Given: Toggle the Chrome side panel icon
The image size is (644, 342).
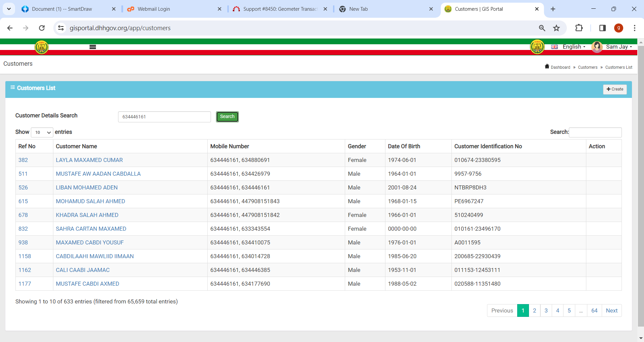Looking at the screenshot, I should 602,28.
